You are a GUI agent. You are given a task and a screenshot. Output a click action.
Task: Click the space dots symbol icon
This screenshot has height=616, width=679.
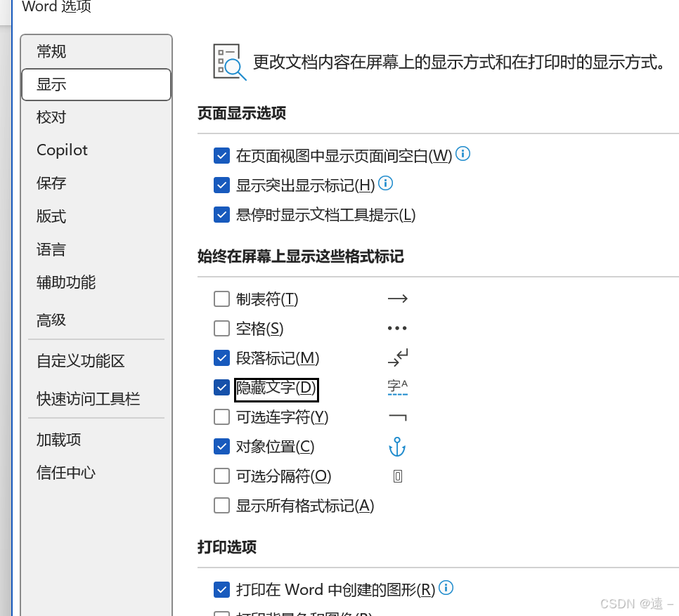[397, 327]
